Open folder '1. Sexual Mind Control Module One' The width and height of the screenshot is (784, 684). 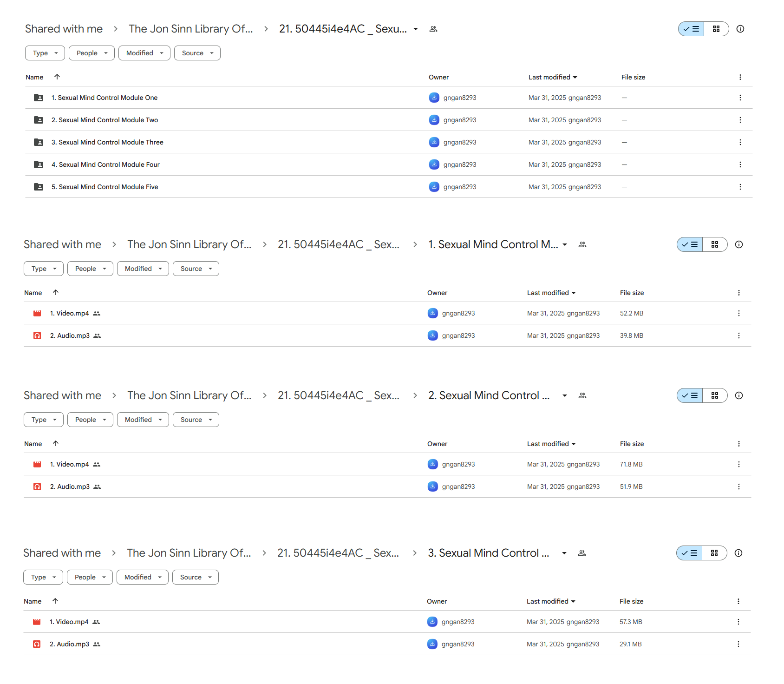[105, 98]
